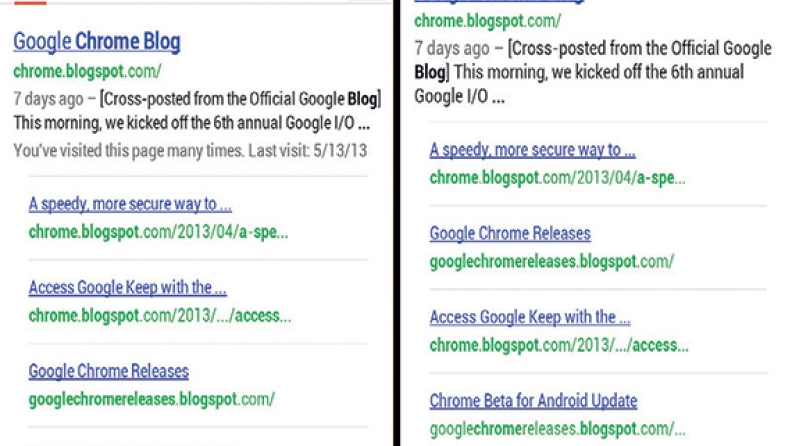Click googlechromereleases.blogspot.com/ URL below right-panel Releases link
Screen dimensions: 792x446
coord(552,262)
